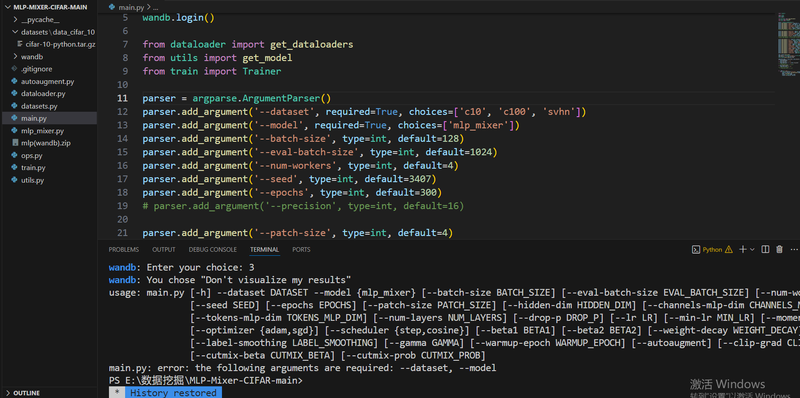The image size is (800, 398).
Task: Click the Python file icon beside train.py
Action: point(14,167)
